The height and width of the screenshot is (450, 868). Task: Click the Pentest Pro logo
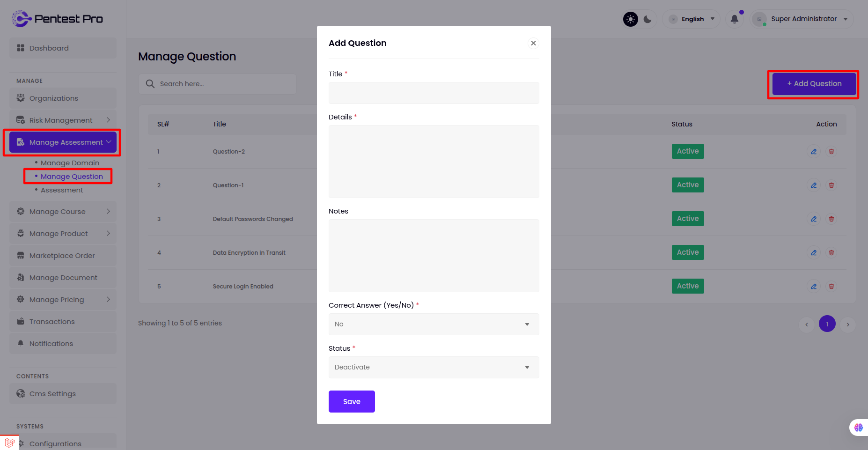click(57, 19)
